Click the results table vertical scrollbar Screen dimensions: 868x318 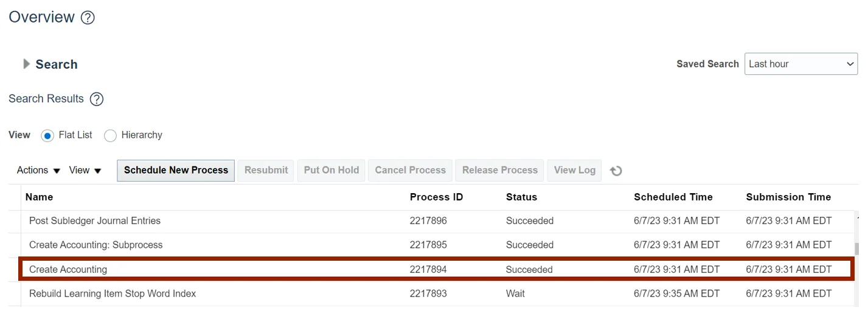coord(856,249)
